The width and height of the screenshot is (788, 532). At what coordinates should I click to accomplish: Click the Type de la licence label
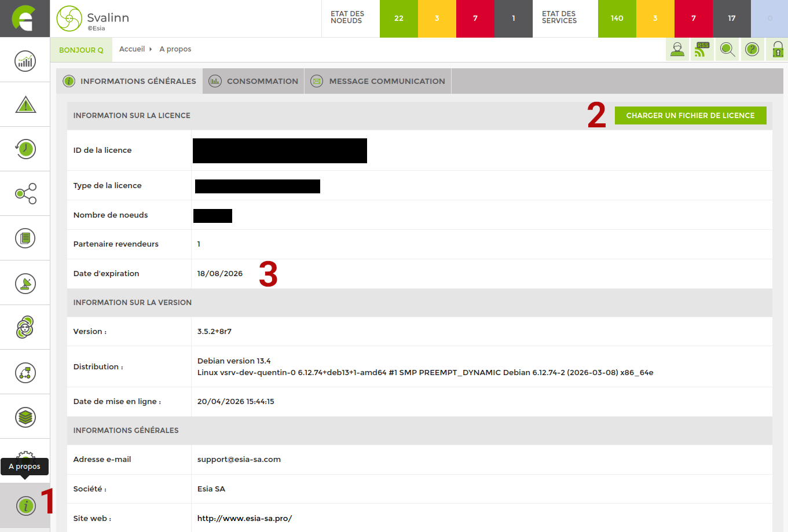107,185
